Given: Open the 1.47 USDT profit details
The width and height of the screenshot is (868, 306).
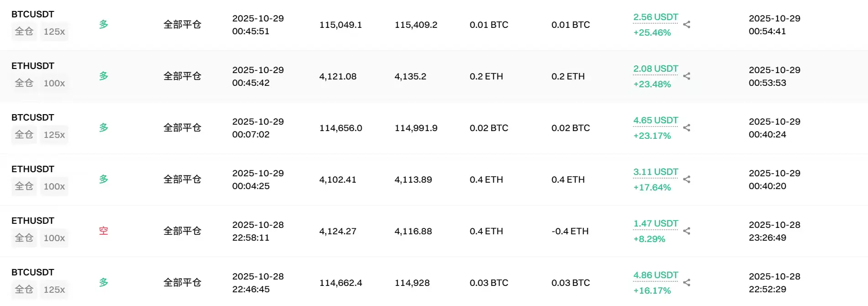Looking at the screenshot, I should (x=655, y=224).
